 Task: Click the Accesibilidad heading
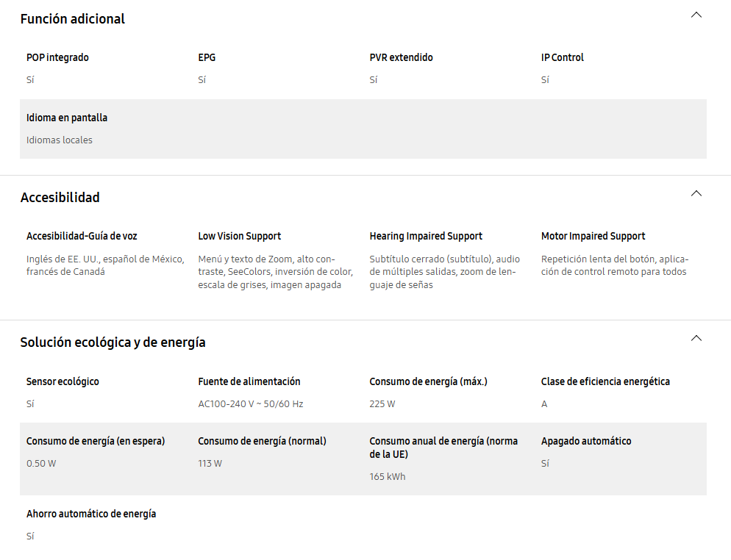pos(60,198)
